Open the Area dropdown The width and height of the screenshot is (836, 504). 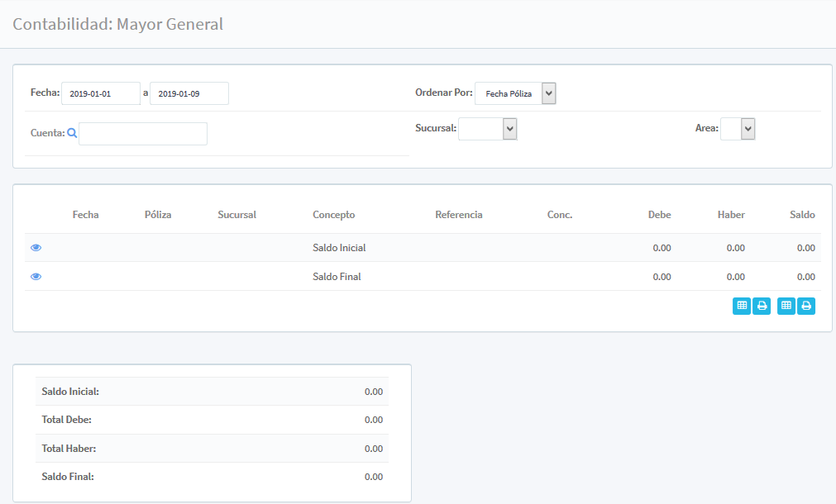pos(738,128)
